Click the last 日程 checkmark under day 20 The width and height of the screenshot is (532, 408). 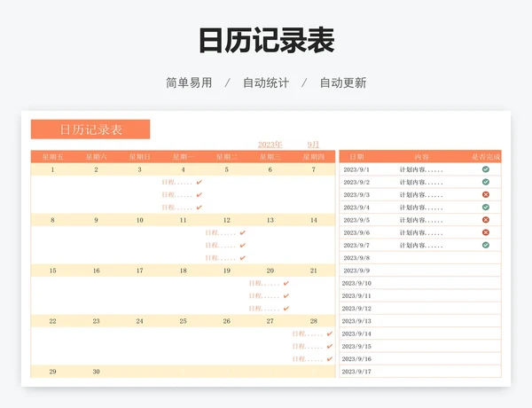tap(286, 309)
